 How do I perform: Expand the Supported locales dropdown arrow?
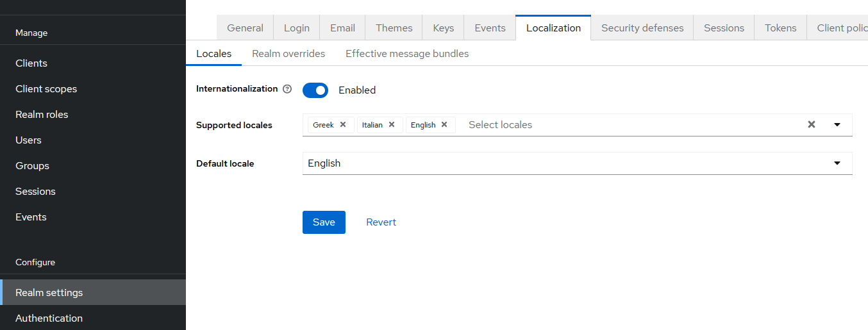[x=837, y=125]
